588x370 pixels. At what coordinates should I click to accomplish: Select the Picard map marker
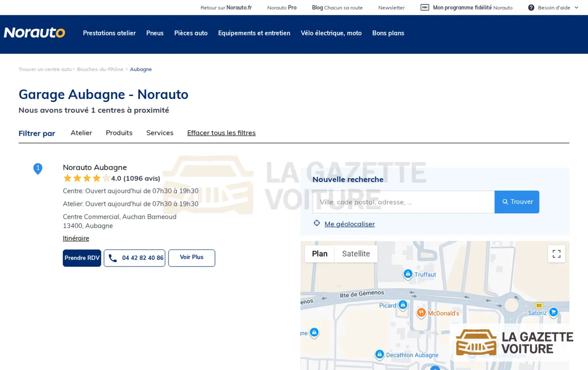pyautogui.click(x=403, y=305)
